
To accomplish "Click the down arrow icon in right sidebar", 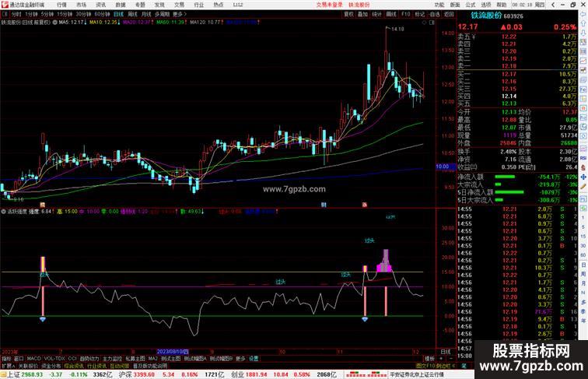I will (x=583, y=32).
